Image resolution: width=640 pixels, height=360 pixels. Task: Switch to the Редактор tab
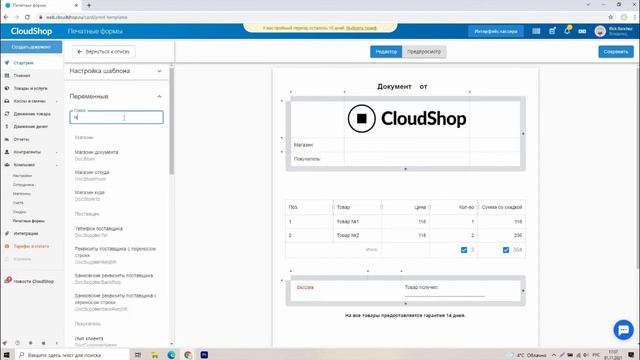pyautogui.click(x=386, y=52)
